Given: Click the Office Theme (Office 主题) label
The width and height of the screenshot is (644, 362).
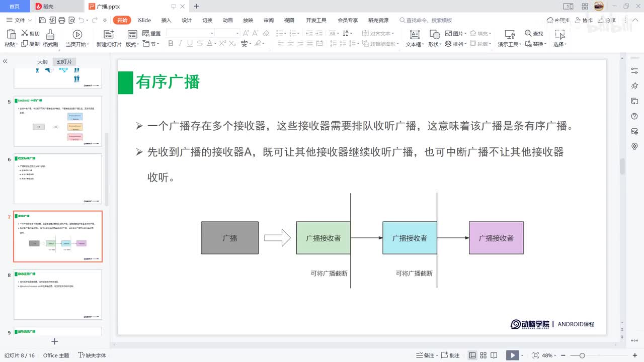Looking at the screenshot, I should click(56, 355).
